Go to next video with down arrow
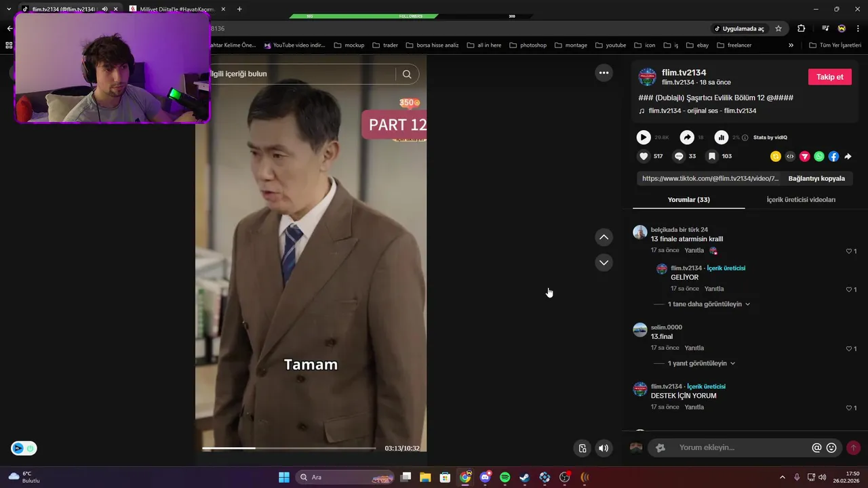868x488 pixels. [604, 262]
